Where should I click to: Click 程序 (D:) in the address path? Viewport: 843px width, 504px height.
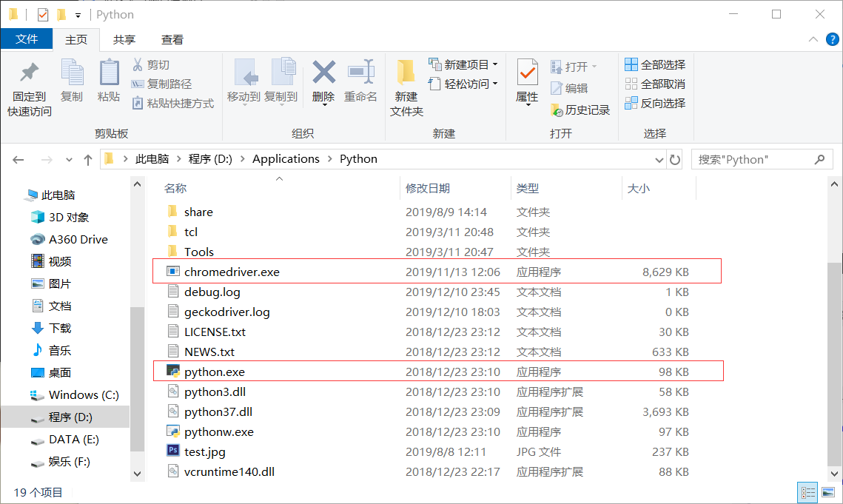click(210, 159)
